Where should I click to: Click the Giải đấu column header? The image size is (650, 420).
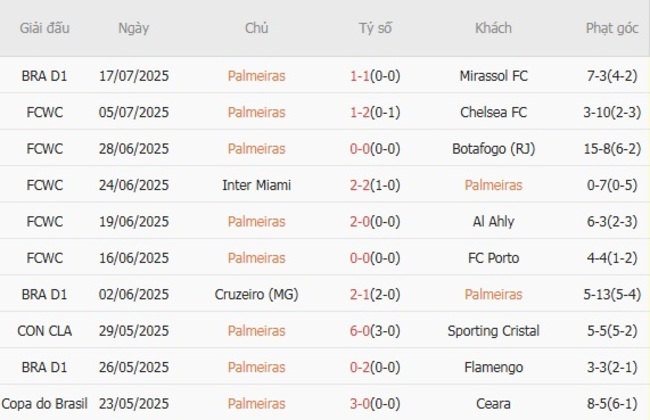45,28
